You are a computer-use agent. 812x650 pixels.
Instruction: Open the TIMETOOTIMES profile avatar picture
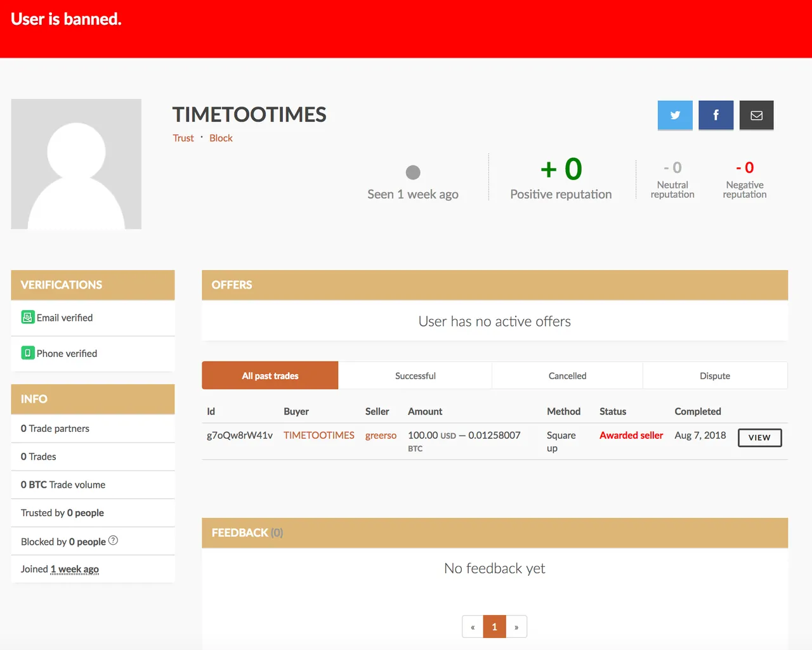(76, 164)
